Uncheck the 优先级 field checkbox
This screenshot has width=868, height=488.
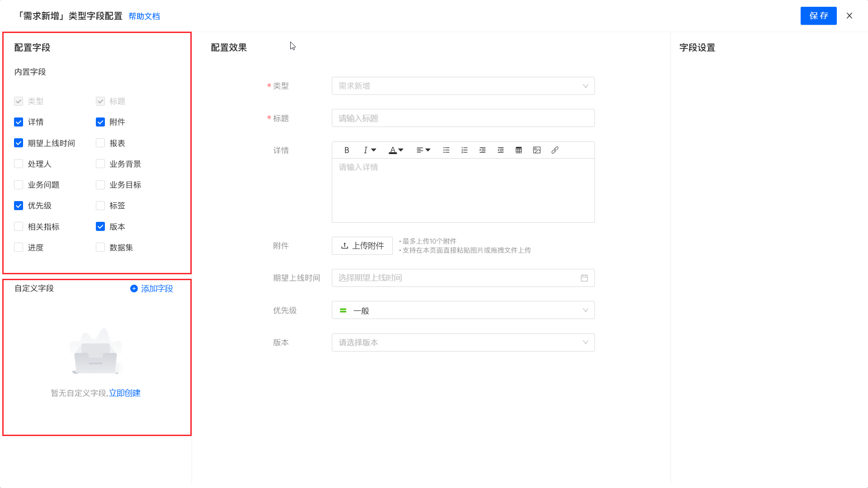19,206
